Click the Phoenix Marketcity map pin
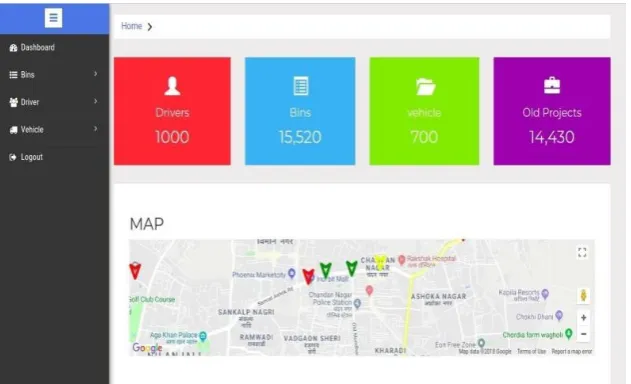The height and width of the screenshot is (384, 631). [292, 273]
